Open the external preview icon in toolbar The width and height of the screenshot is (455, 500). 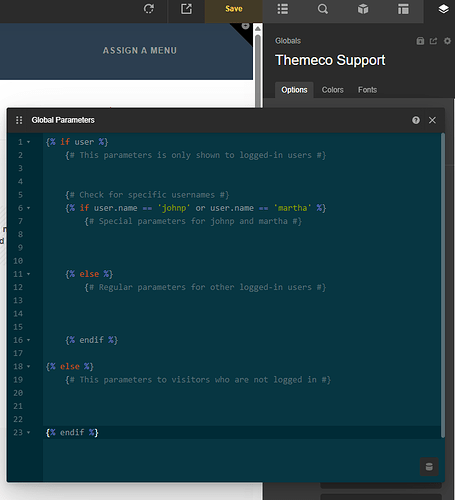click(x=186, y=9)
